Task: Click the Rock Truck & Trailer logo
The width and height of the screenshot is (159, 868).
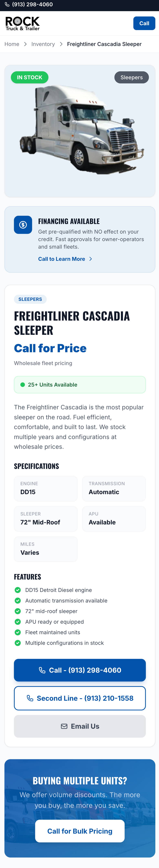Action: click(22, 24)
